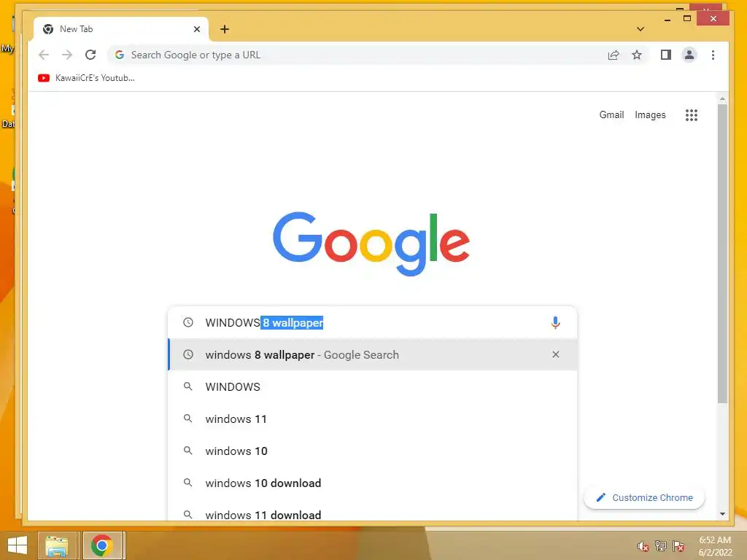Viewport: 747px width, 560px height.
Task: Maximize the Chrome window
Action: [687, 18]
